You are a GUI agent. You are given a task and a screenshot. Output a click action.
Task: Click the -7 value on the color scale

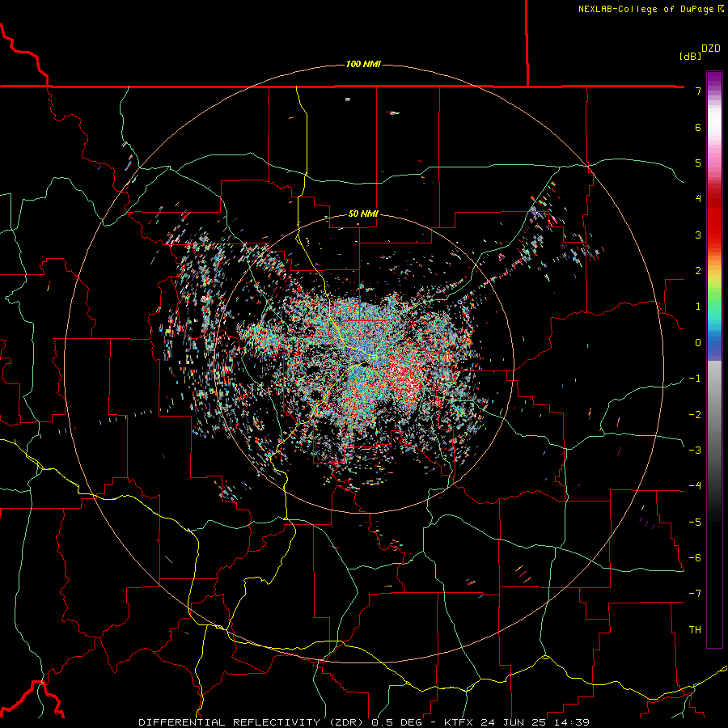pos(695,594)
